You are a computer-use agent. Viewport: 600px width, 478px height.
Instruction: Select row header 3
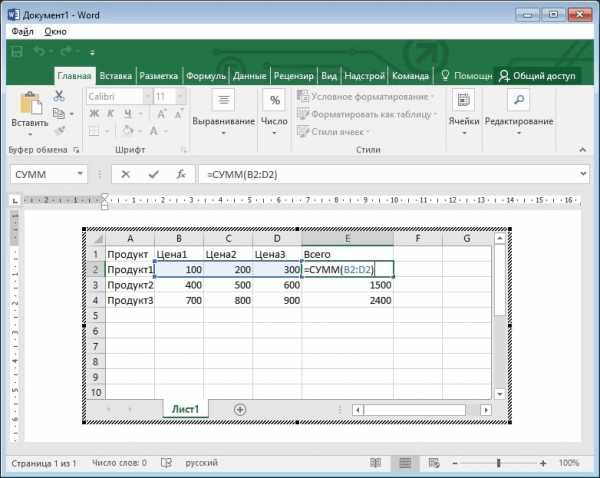96,285
